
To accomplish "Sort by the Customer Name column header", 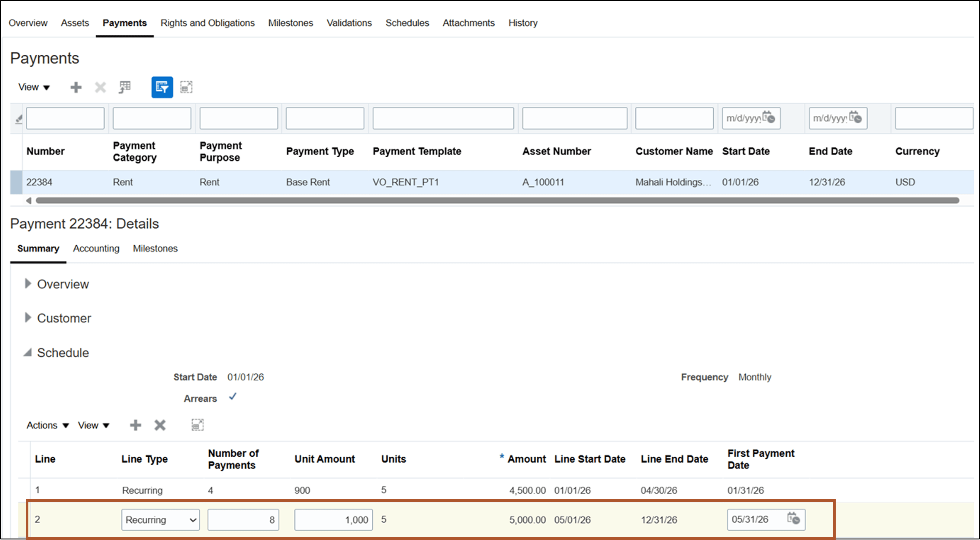I will [674, 151].
